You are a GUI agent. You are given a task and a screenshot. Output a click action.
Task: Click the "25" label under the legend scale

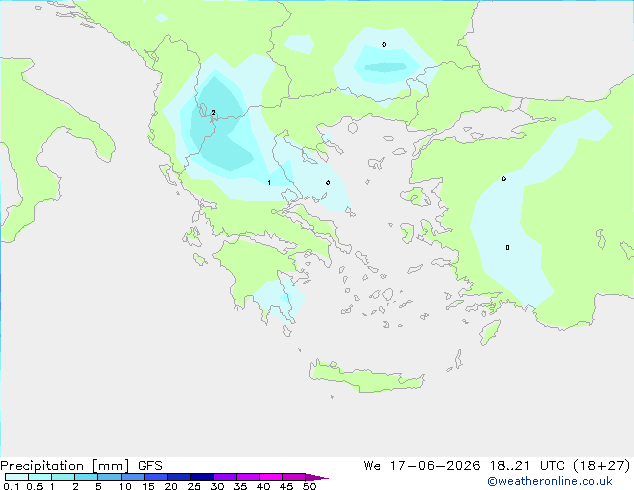click(194, 486)
